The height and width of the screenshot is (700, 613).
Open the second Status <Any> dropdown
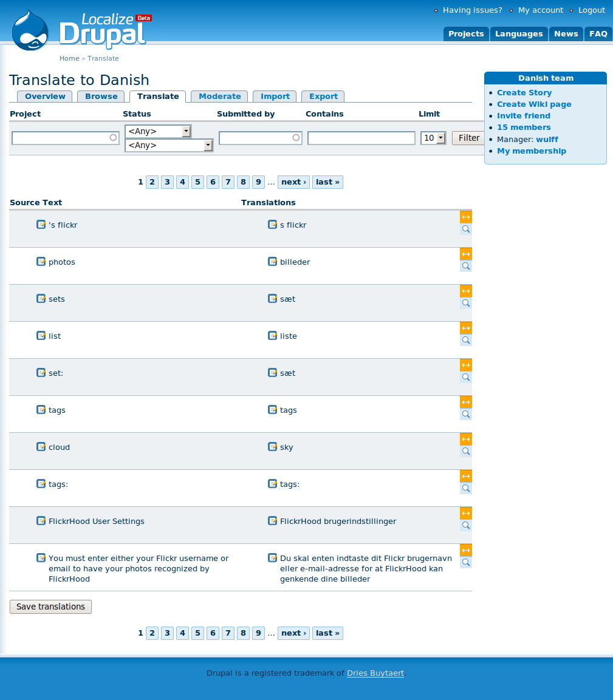169,145
